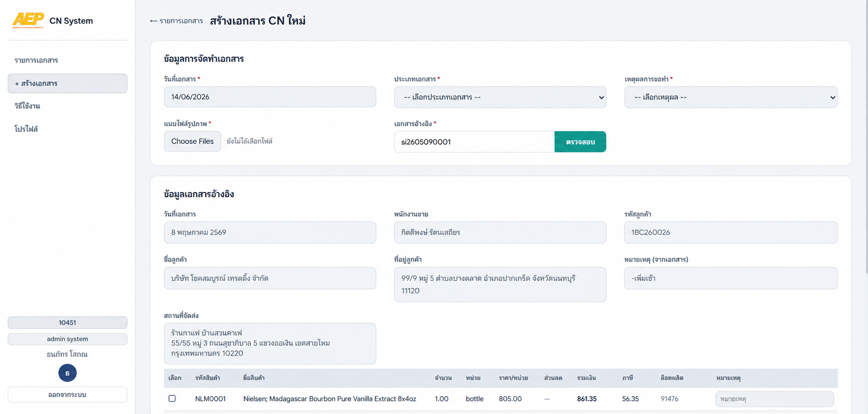Screen dimensions: 868x414
Task: Click the ยังไม่ได้เลือกไฟล์ file status text
Action: [x=250, y=141]
